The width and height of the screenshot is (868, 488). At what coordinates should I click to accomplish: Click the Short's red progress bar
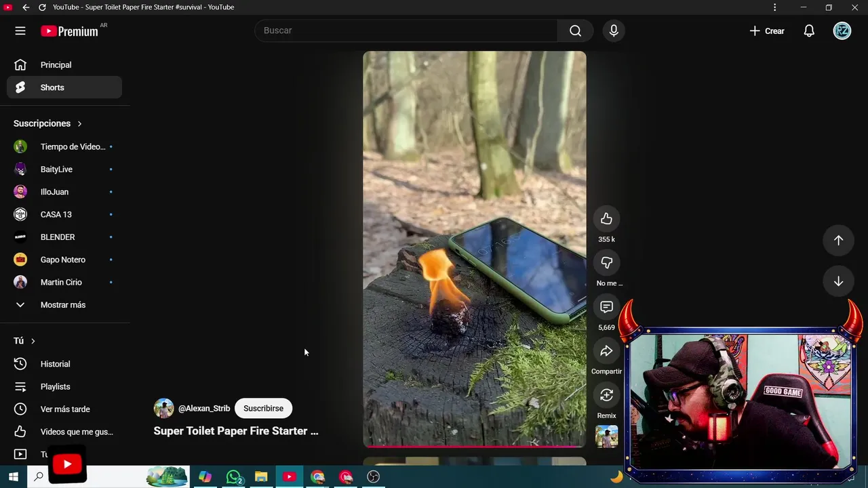475,446
